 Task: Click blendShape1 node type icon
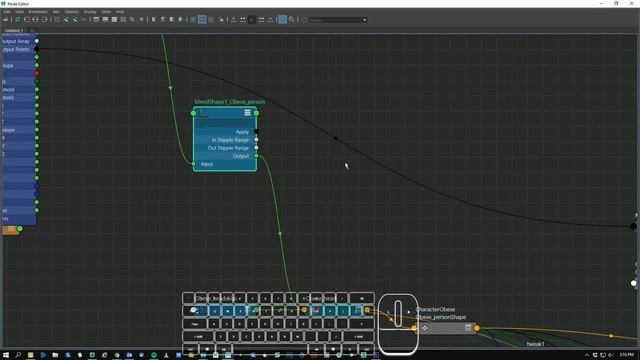click(203, 113)
